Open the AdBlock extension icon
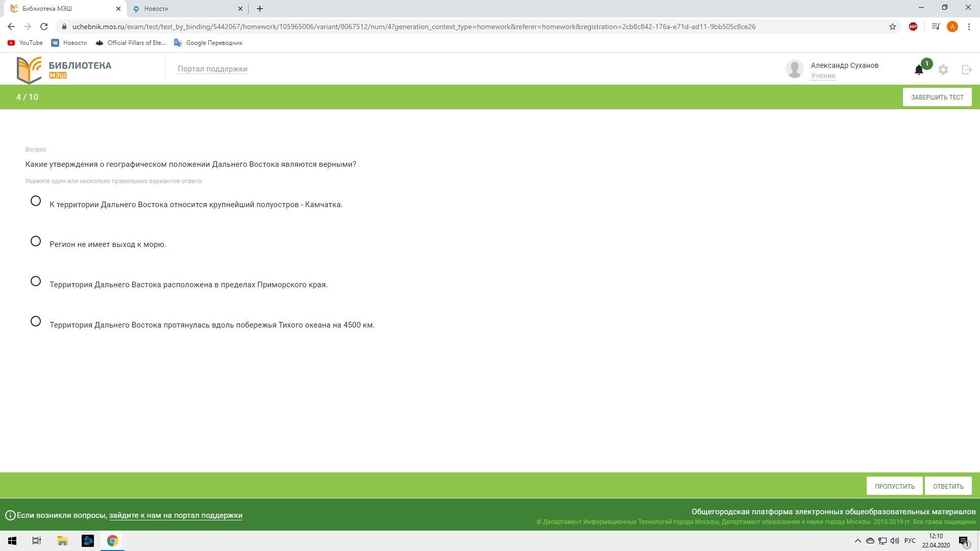 click(913, 27)
